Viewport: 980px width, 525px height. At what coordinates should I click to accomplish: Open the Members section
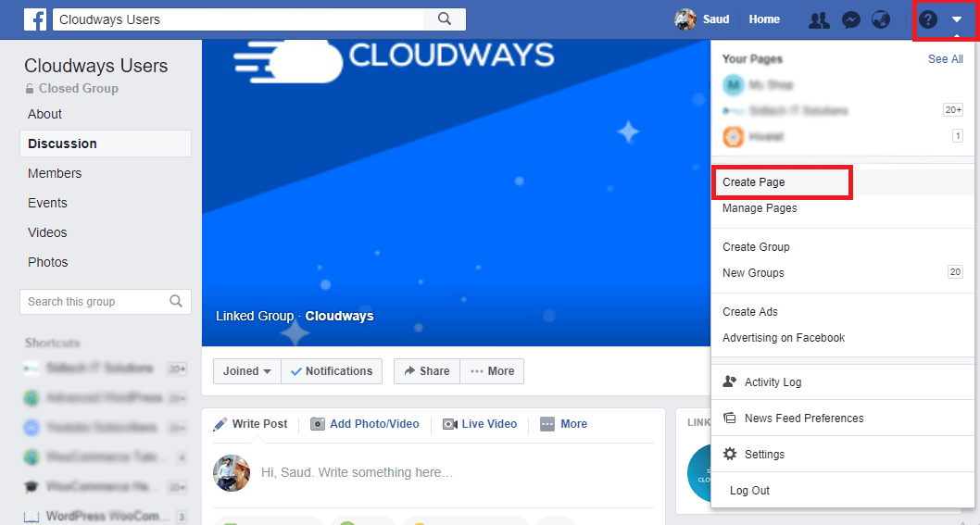(x=55, y=173)
